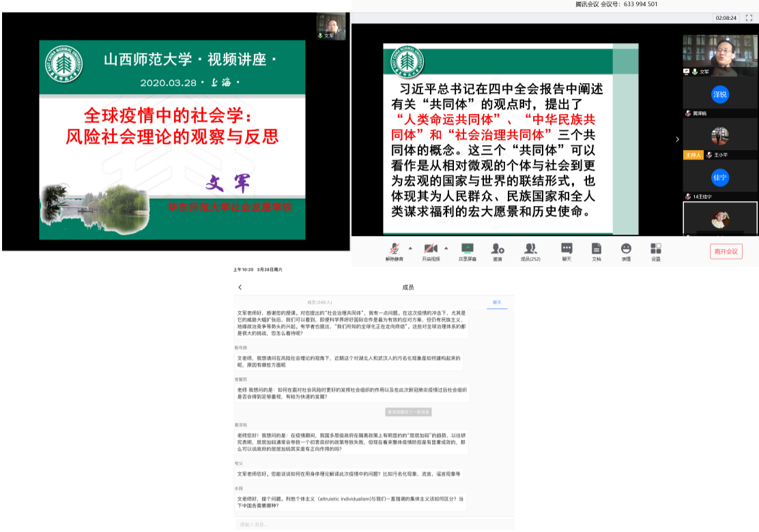
Task: Click the 共享屏幕 share screen icon
Action: (x=468, y=250)
